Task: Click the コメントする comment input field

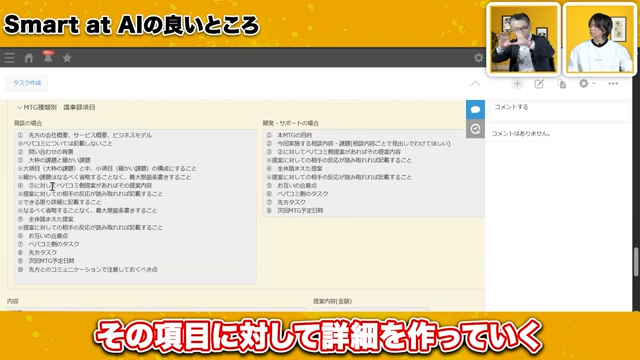Action: click(558, 107)
